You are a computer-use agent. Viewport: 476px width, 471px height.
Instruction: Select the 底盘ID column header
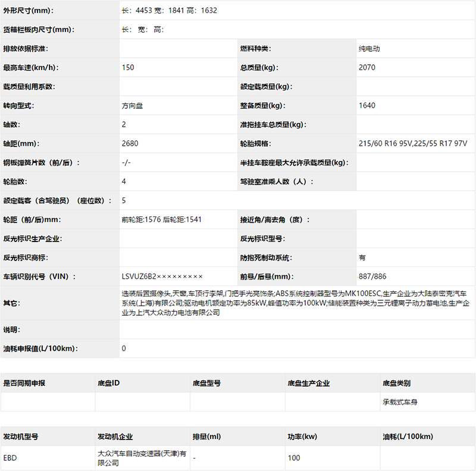(109, 384)
